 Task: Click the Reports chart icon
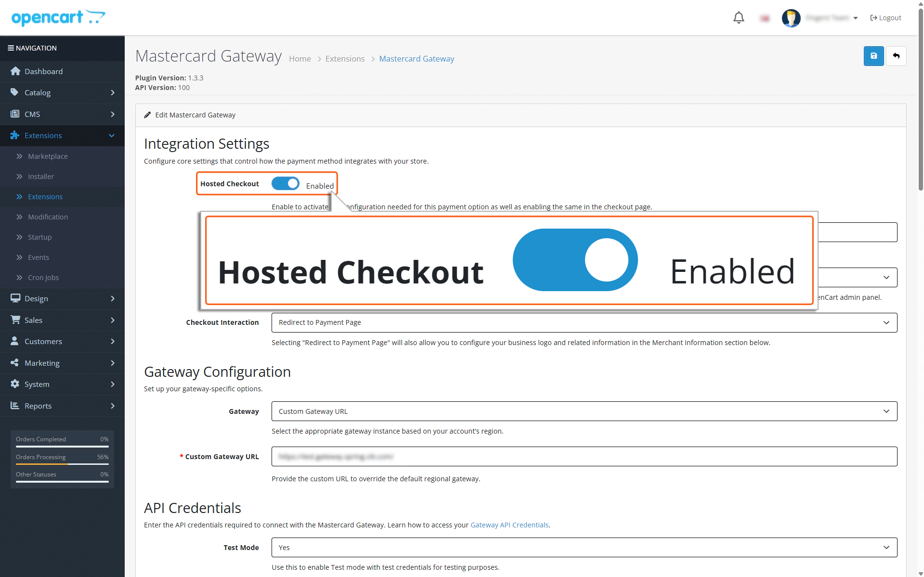(15, 405)
